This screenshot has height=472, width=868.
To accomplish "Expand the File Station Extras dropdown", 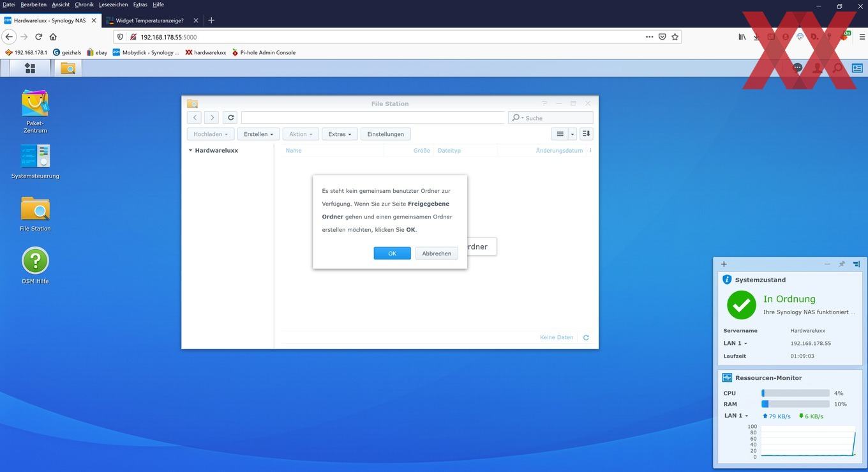I will tap(340, 134).
